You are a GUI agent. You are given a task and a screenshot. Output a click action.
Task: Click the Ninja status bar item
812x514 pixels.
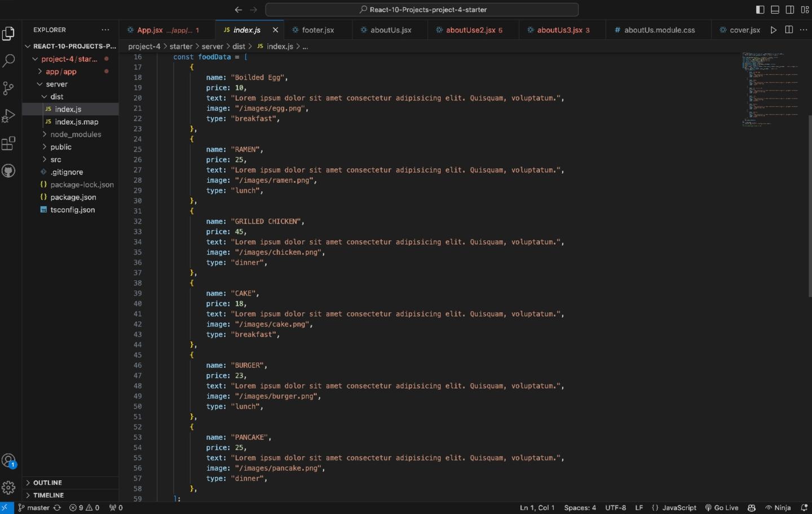point(778,508)
